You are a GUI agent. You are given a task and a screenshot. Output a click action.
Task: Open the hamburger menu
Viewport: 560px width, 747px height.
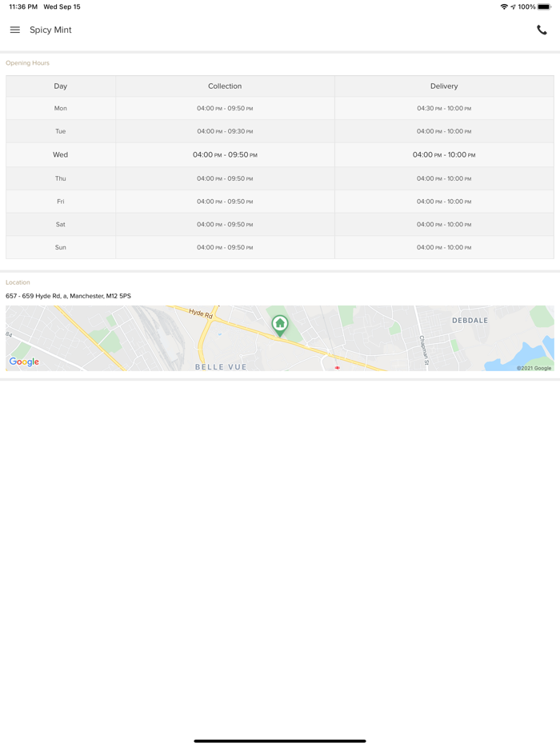[15, 30]
